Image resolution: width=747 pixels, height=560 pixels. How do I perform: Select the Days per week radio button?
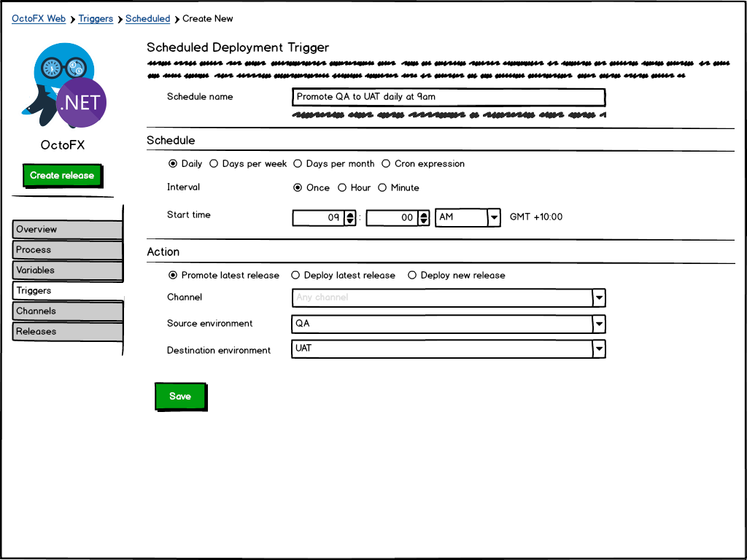pyautogui.click(x=214, y=164)
